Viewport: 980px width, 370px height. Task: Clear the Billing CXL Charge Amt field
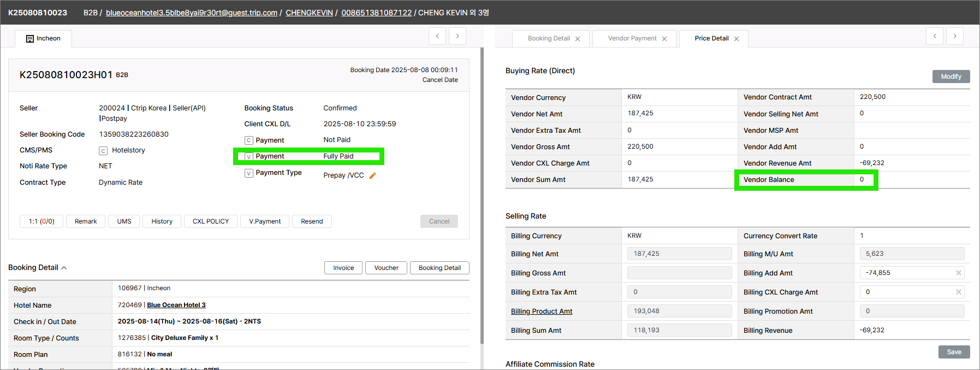[x=958, y=292]
